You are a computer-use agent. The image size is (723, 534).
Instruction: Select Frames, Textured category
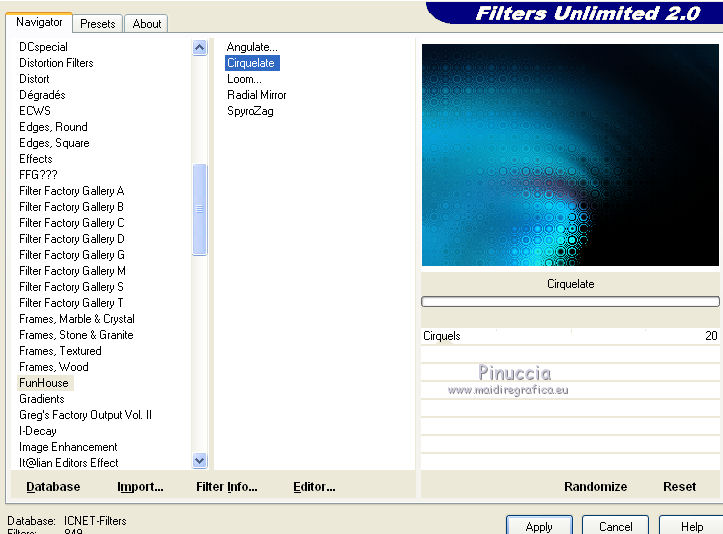coord(60,351)
